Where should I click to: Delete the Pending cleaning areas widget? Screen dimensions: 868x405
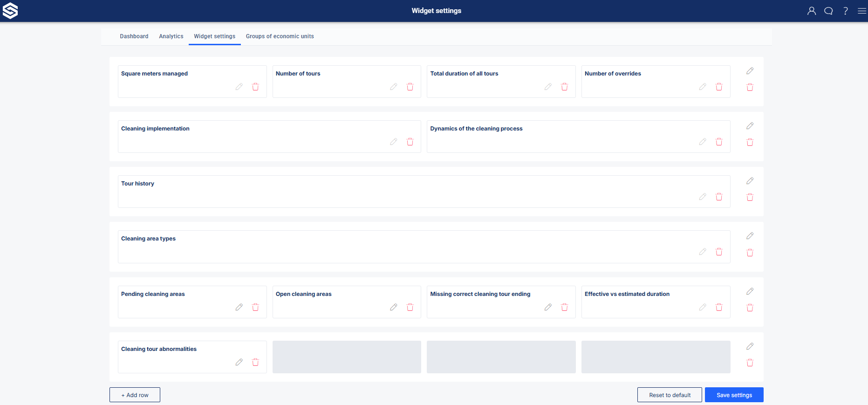coord(255,307)
